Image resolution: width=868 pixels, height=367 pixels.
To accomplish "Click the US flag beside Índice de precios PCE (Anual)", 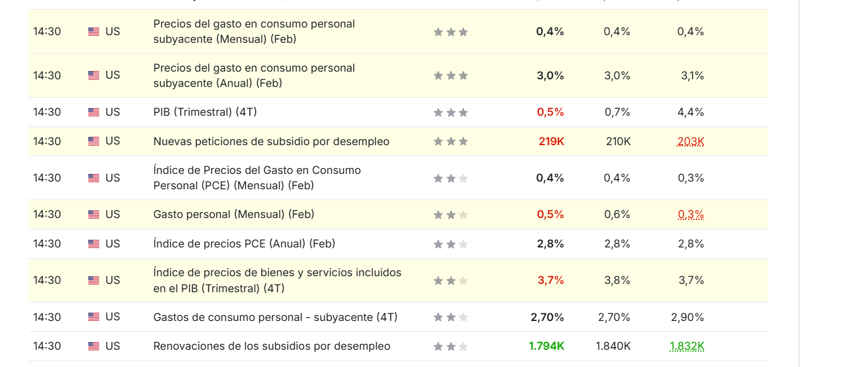I will tap(93, 244).
